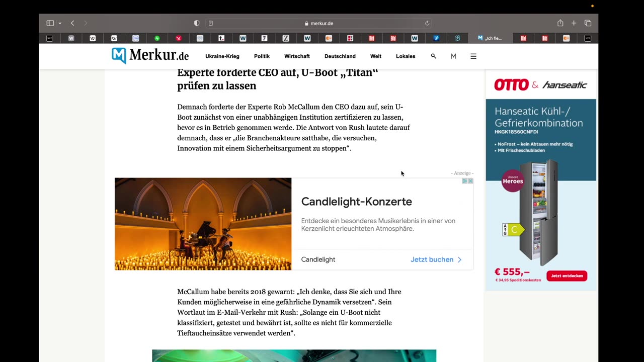Open the Welt section

tap(376, 56)
